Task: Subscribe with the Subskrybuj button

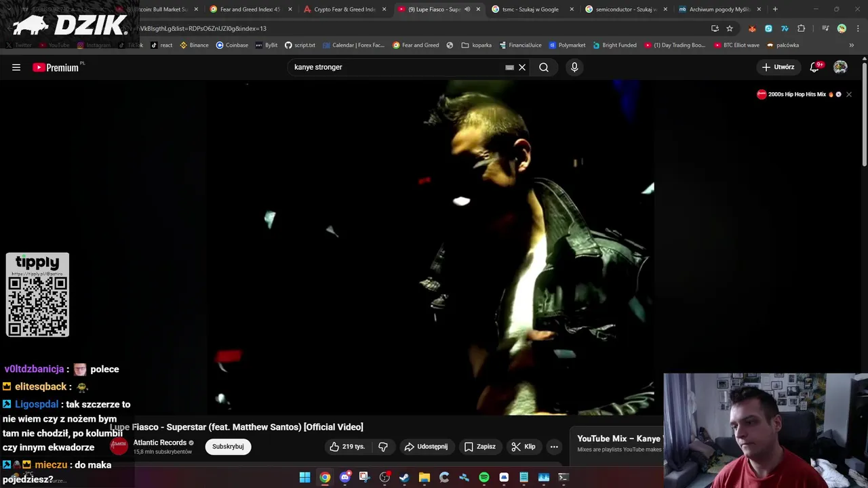Action: (x=228, y=447)
